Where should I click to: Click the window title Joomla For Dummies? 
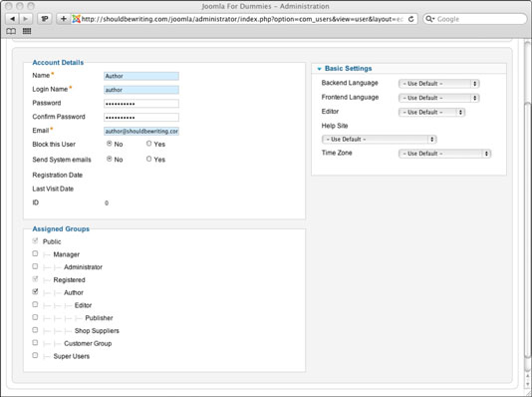(x=265, y=6)
